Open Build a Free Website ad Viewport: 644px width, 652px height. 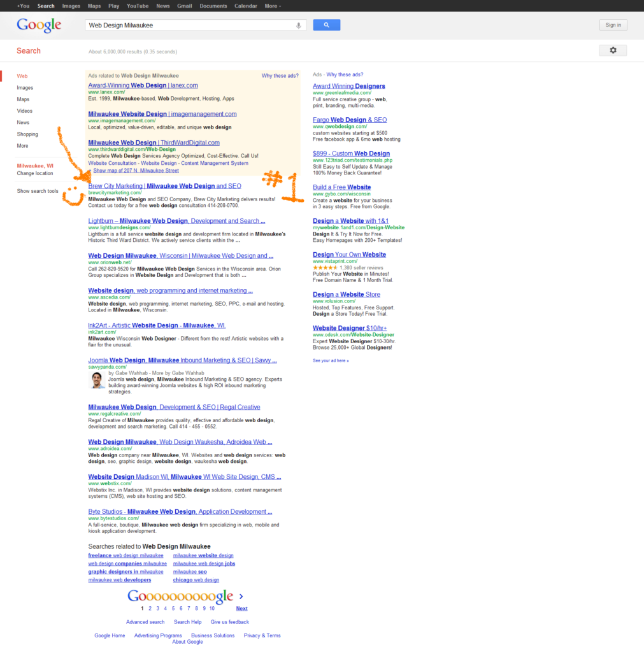pos(341,187)
